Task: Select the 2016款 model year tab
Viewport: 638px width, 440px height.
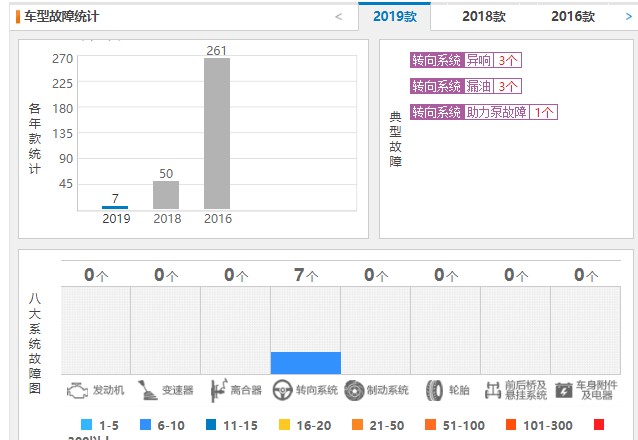Action: (x=572, y=17)
